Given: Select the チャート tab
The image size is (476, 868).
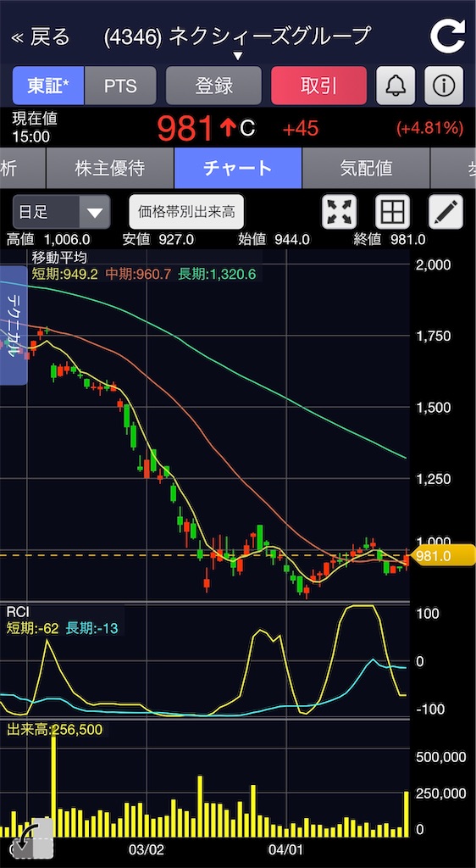Looking at the screenshot, I should [238, 169].
